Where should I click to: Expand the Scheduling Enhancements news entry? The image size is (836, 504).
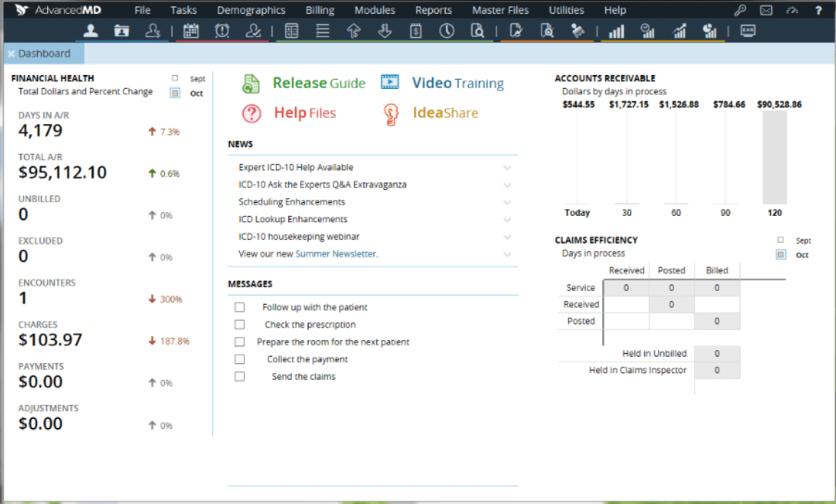click(x=507, y=202)
